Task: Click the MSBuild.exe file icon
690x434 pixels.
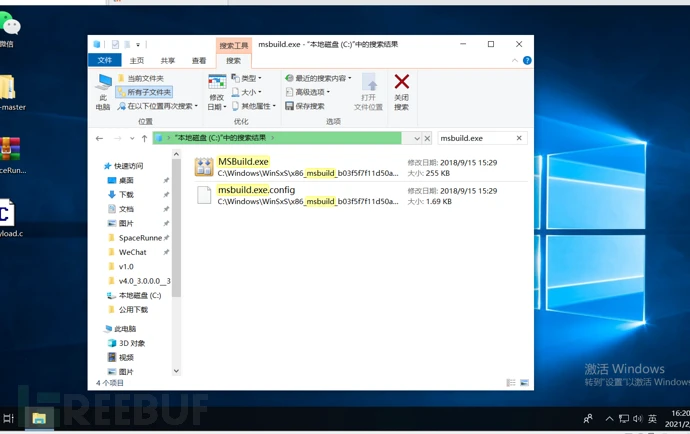Action: tap(204, 167)
